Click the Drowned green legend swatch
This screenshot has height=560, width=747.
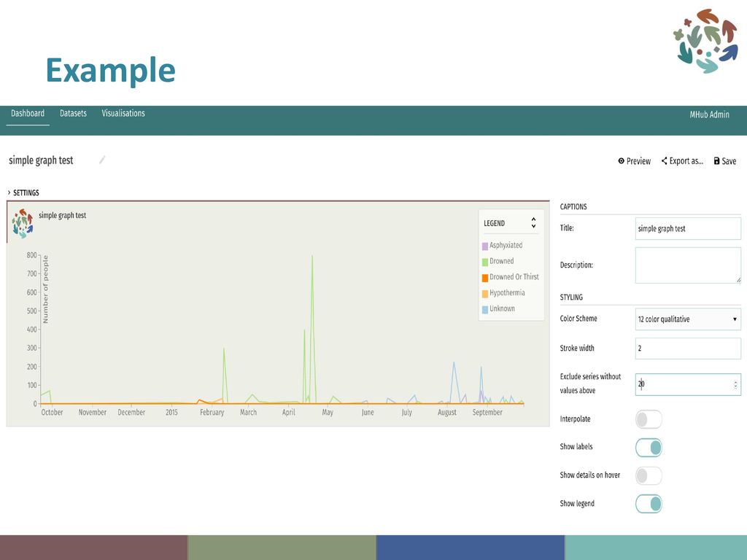click(485, 262)
